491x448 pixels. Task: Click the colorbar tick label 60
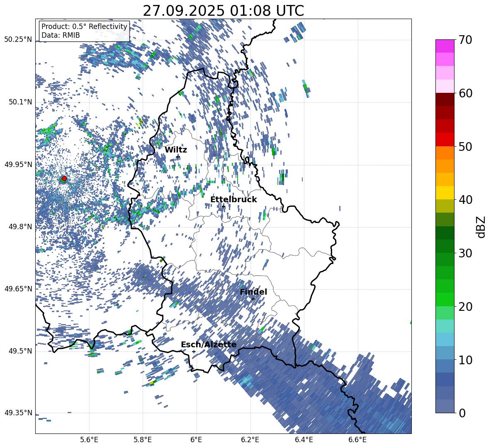pos(465,93)
